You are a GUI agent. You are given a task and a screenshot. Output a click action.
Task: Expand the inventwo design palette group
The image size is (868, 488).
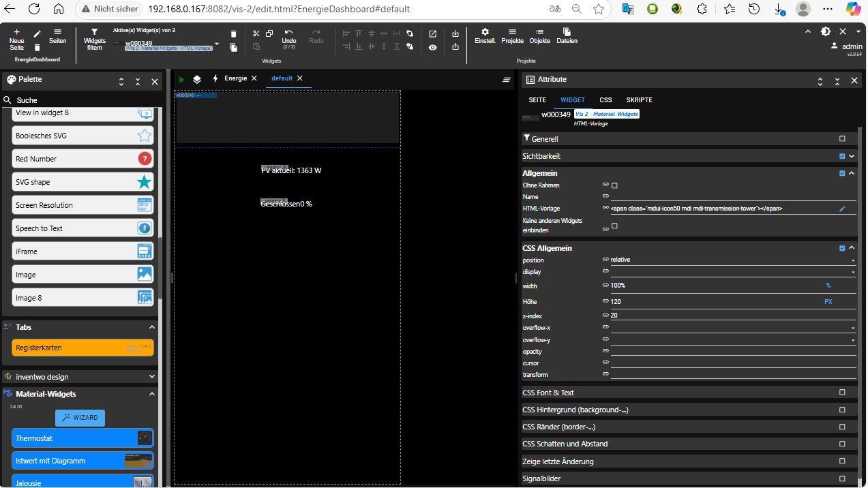click(152, 376)
